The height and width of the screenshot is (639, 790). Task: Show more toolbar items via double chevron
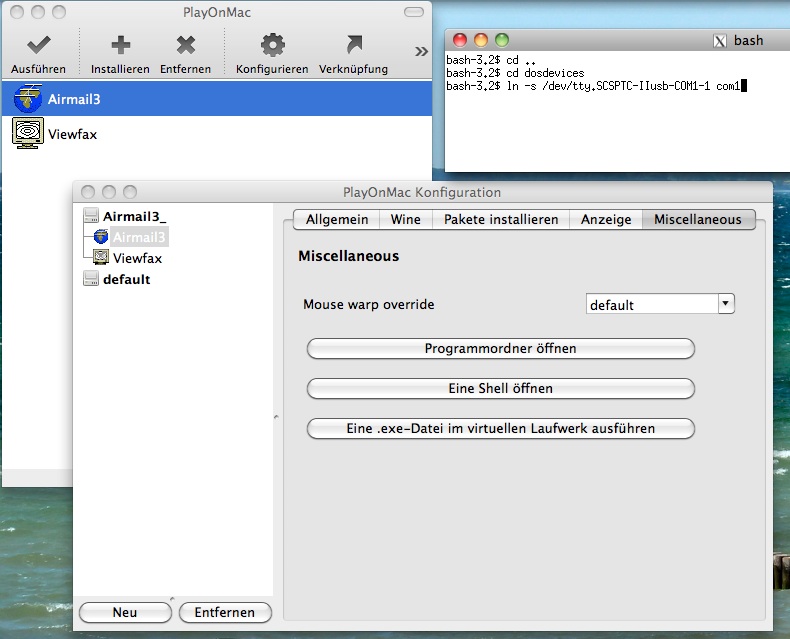pyautogui.click(x=421, y=51)
